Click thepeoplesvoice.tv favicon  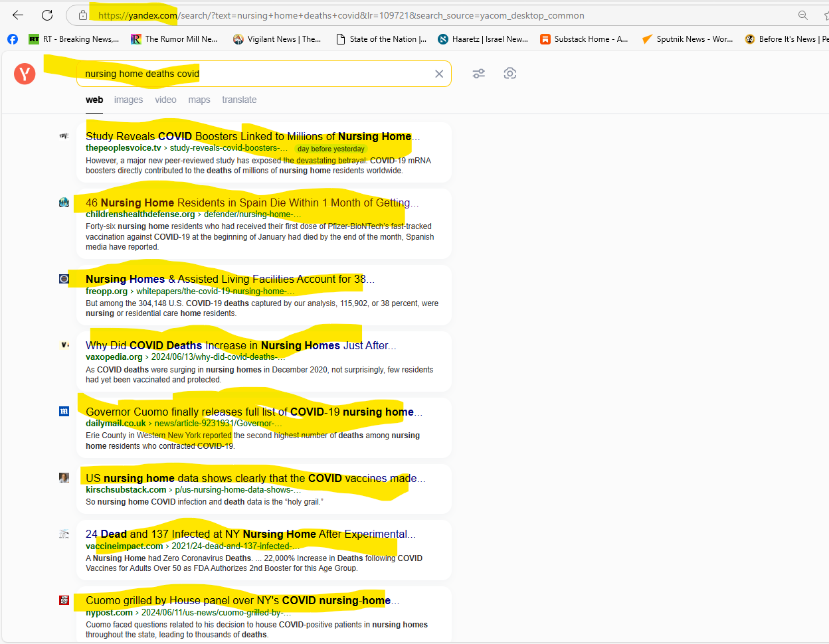click(64, 136)
